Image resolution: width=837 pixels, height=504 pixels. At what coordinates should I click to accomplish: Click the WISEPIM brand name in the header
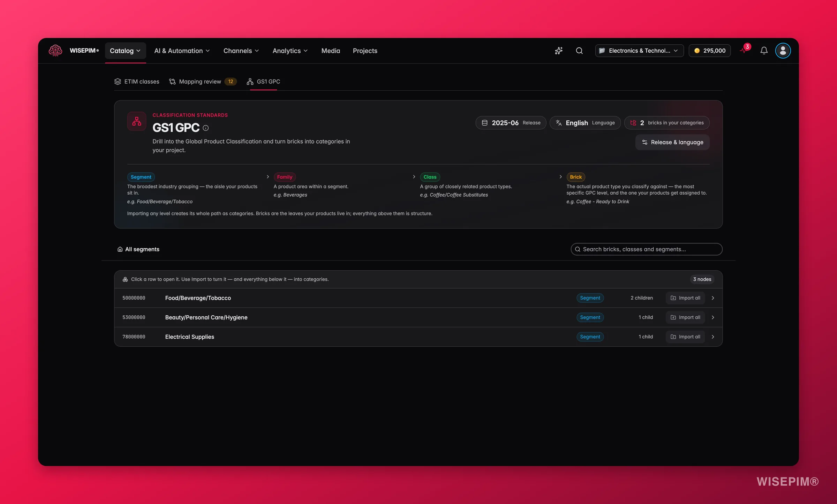click(84, 51)
